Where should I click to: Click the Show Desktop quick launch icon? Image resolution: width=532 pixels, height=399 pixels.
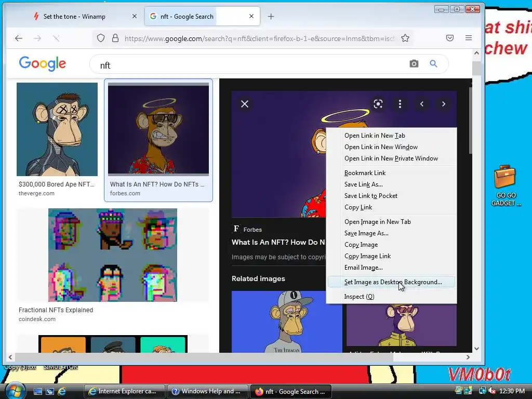[37, 391]
